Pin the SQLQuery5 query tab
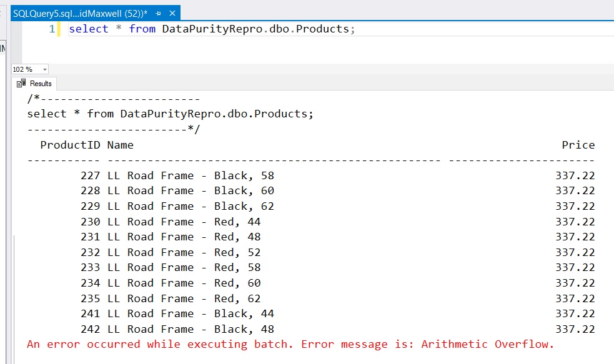The image size is (614, 364). tap(159, 12)
